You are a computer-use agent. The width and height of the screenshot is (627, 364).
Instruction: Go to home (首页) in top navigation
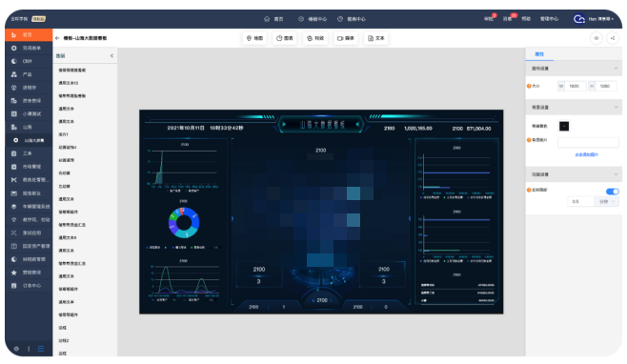(x=273, y=19)
